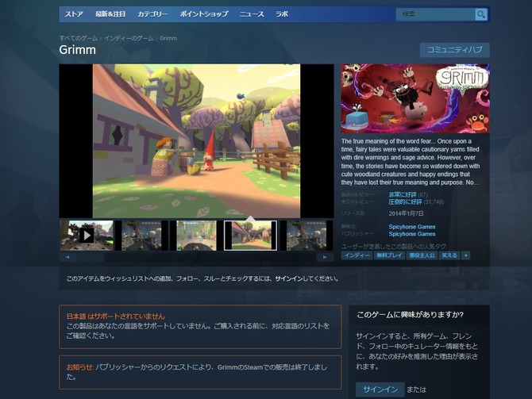Select the second screenshot thumbnail
532x399 pixels.
141,236
